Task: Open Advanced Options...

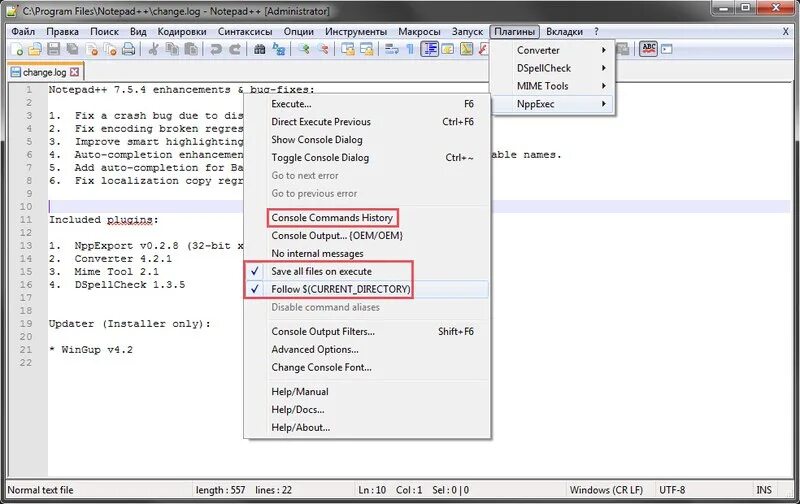Action: tap(366, 349)
